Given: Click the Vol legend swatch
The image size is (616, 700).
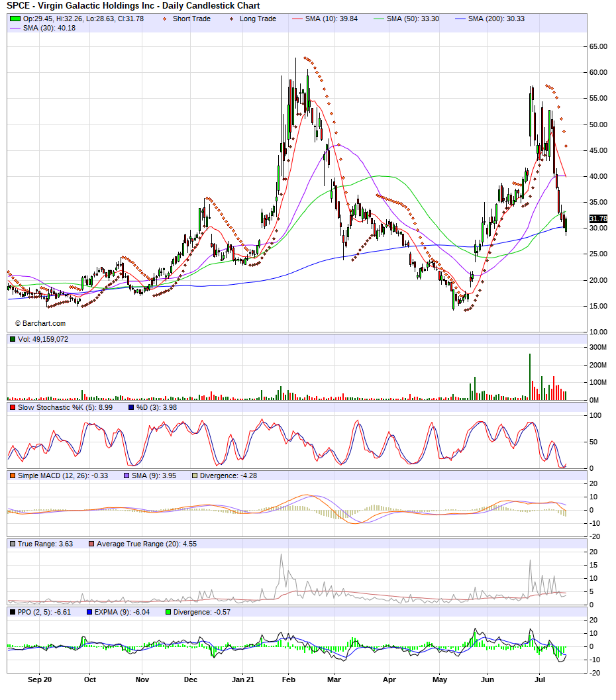Looking at the screenshot, I should point(13,339).
